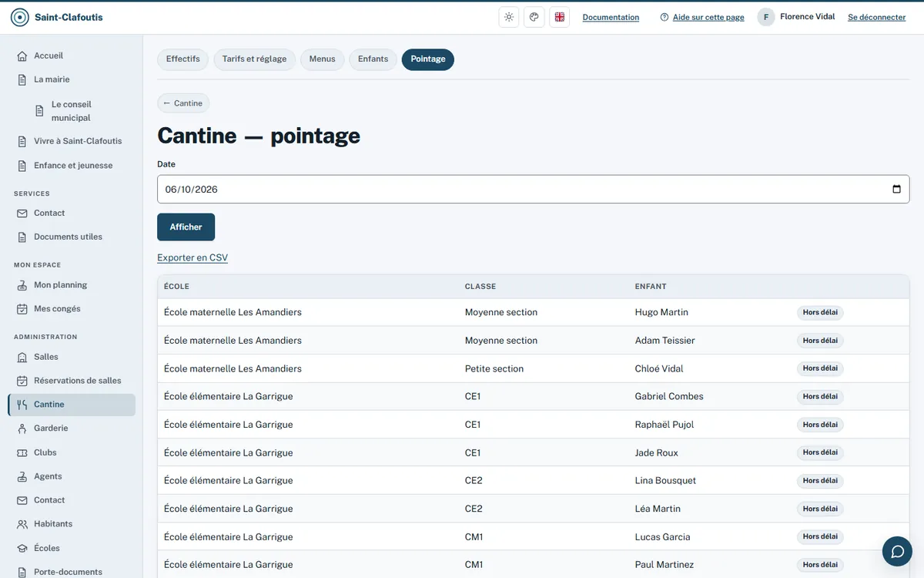Open Porte-documents in the sidebar
This screenshot has width=924, height=578.
point(68,572)
